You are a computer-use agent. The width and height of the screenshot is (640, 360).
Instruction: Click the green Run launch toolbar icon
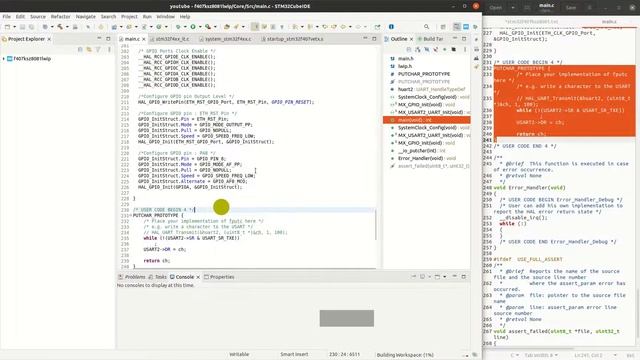coord(193,27)
